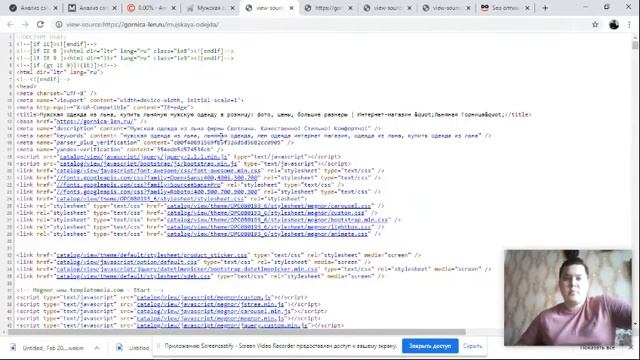Click the yandex-verification meta line
Viewport: 640px width, 360px height.
[x=120, y=149]
